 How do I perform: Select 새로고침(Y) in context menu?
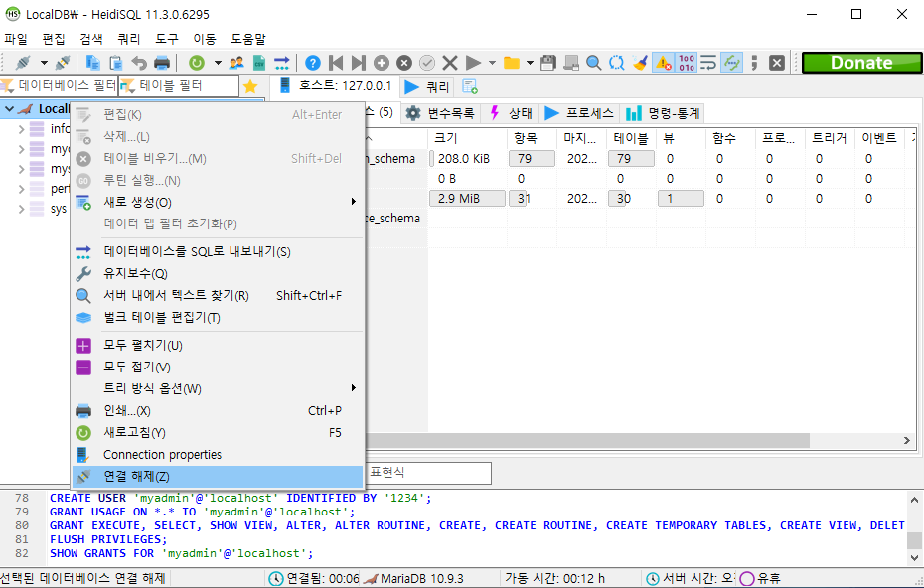(218, 432)
